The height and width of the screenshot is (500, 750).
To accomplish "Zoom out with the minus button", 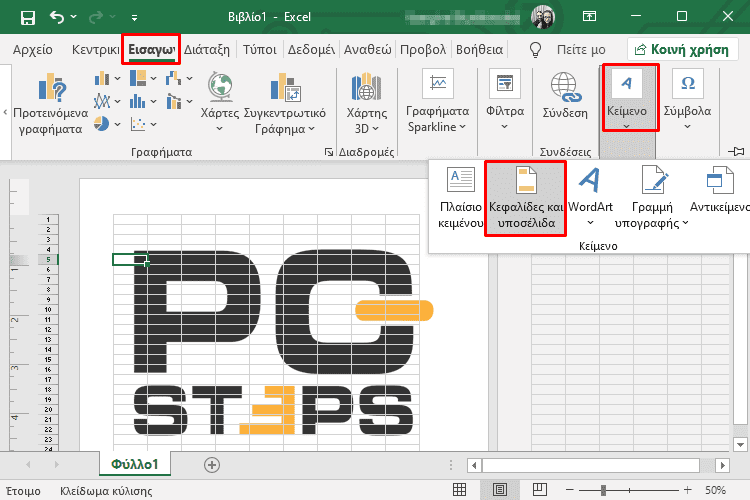I will pyautogui.click(x=570, y=489).
